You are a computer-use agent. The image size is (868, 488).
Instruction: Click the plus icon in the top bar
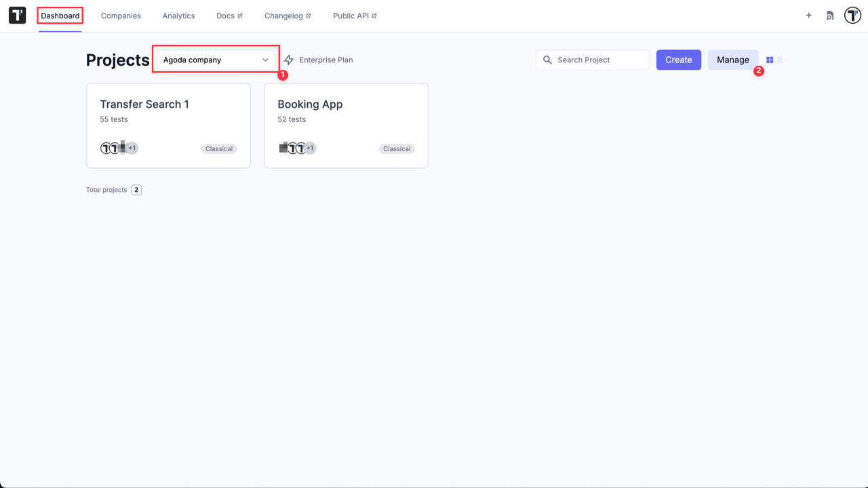[x=808, y=15]
